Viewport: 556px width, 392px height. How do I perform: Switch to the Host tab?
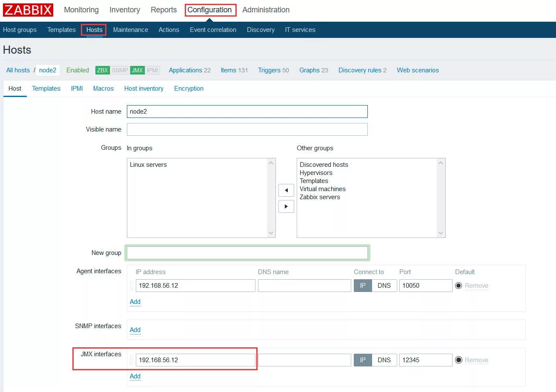15,89
